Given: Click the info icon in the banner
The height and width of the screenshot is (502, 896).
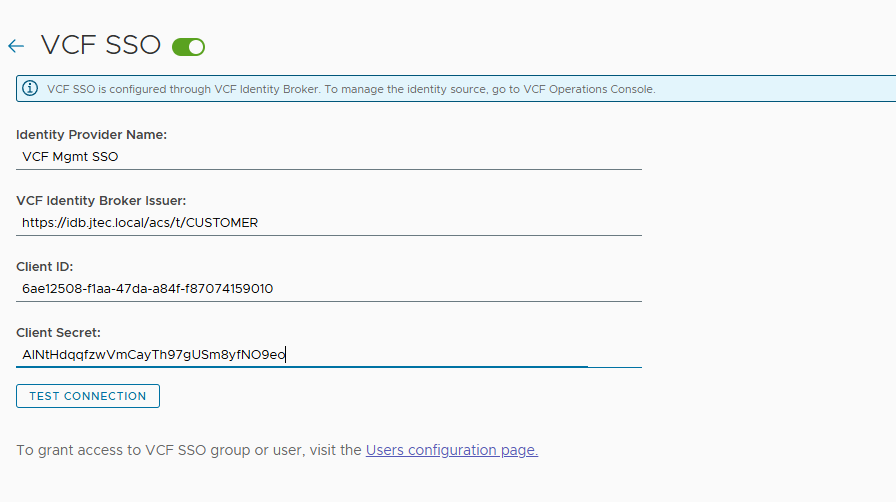Looking at the screenshot, I should coord(30,89).
